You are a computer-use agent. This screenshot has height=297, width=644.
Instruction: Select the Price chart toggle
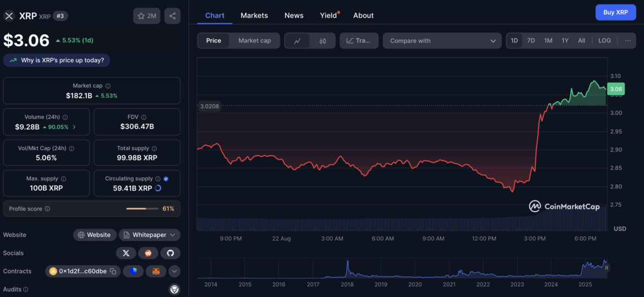click(214, 41)
